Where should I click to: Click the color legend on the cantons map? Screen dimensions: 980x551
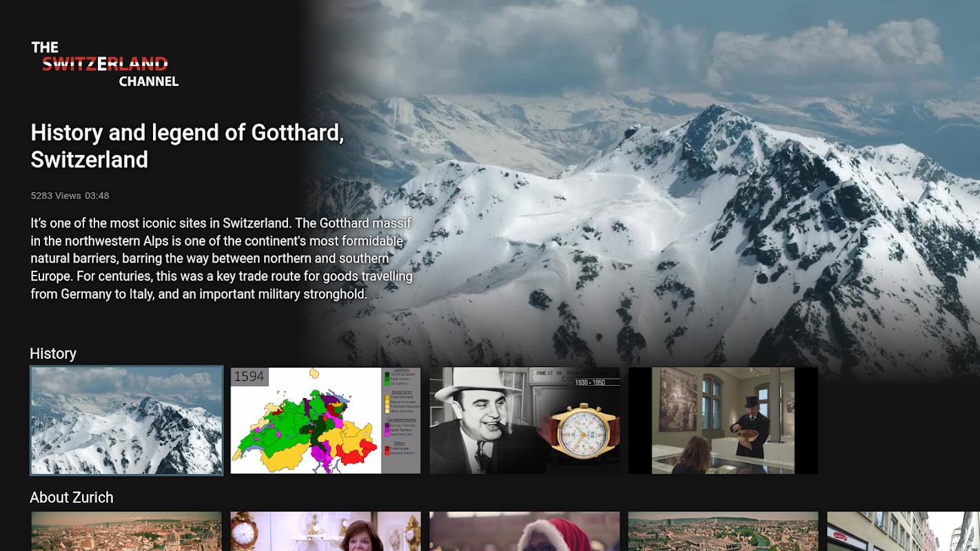401,411
